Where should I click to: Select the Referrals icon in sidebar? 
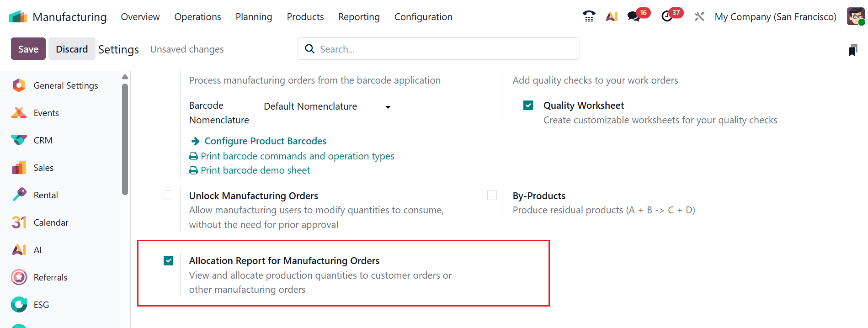point(19,277)
